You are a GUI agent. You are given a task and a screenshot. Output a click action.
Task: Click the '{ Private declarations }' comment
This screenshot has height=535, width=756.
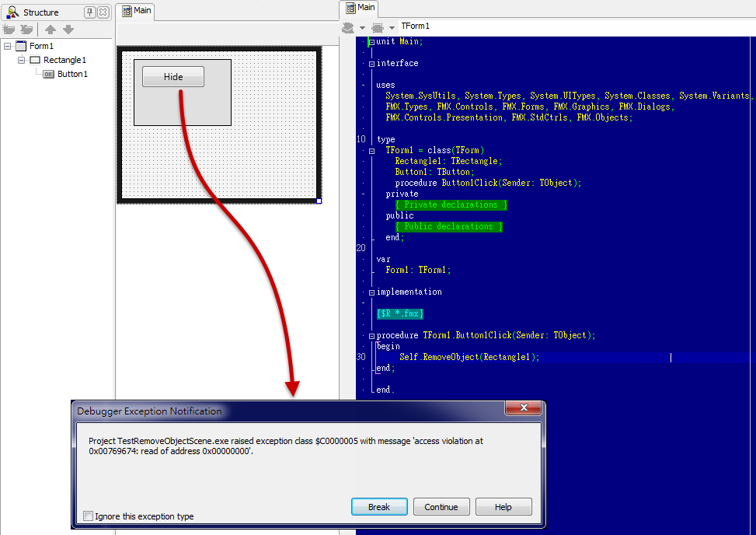click(451, 205)
